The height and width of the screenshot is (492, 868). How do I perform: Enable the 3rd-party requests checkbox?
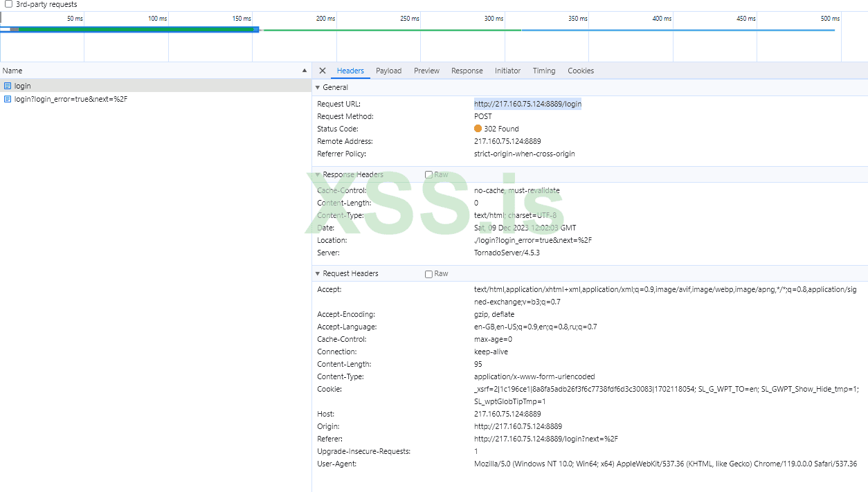9,4
